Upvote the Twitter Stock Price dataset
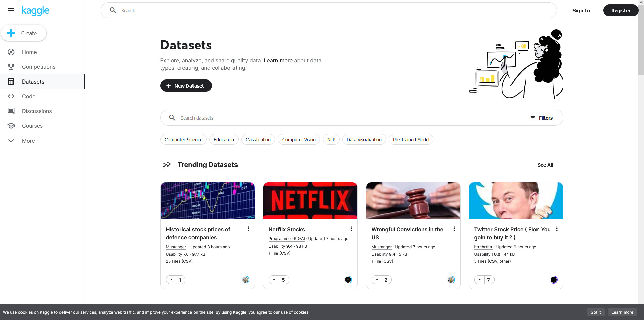644x320 pixels. pyautogui.click(x=480, y=280)
